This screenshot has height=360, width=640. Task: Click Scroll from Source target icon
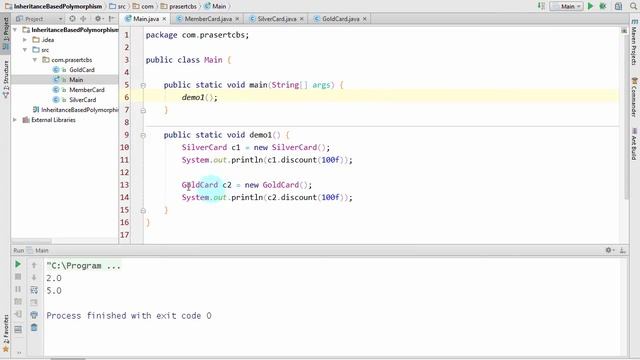click(x=72, y=19)
